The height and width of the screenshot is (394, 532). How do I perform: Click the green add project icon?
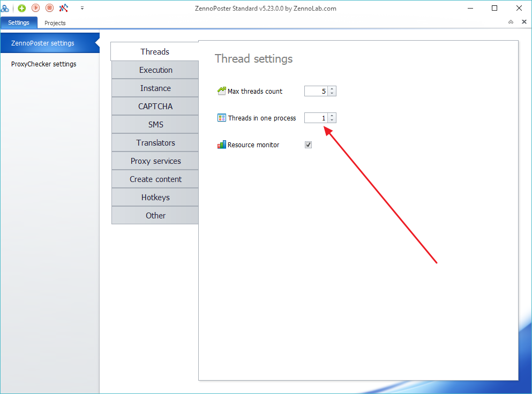click(x=22, y=8)
